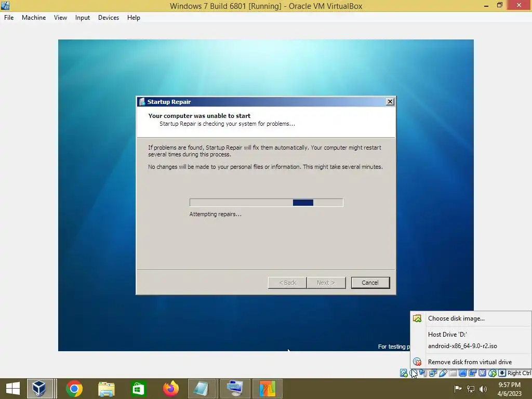Open the Help menu
This screenshot has height=399, width=532.
[134, 18]
